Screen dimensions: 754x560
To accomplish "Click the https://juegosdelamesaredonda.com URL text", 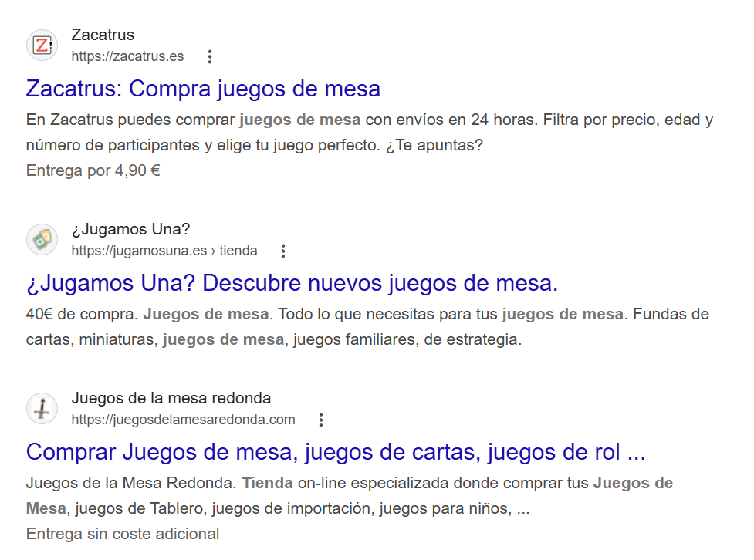I will (183, 420).
